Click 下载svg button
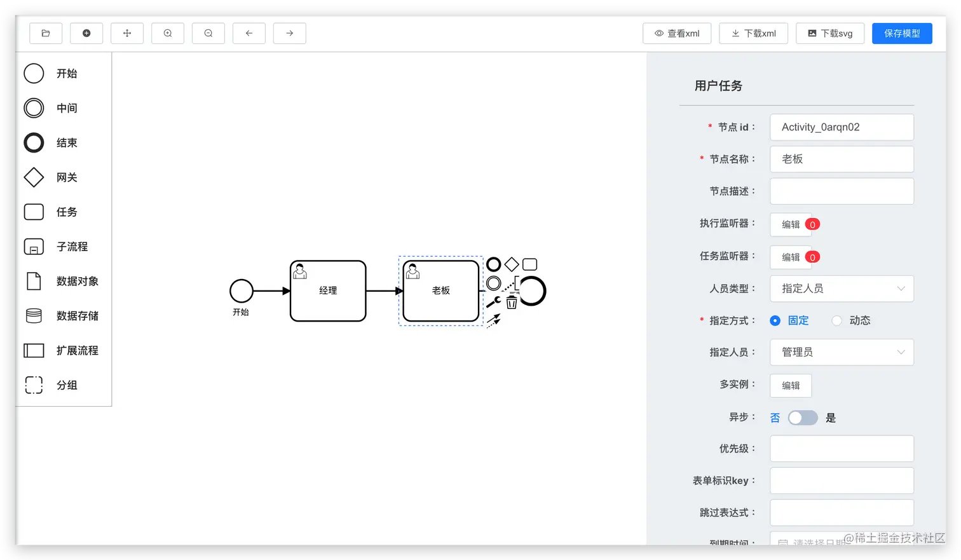This screenshot has width=961, height=560. tap(830, 33)
